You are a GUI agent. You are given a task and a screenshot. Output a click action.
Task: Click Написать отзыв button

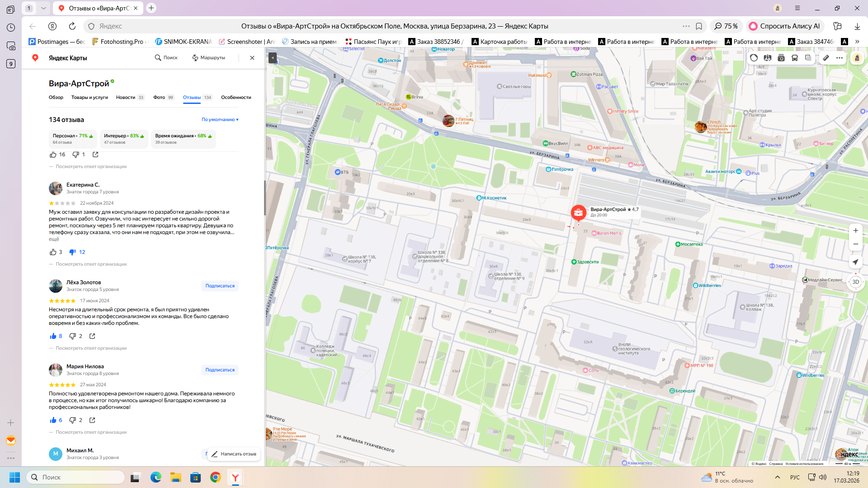[x=234, y=454]
